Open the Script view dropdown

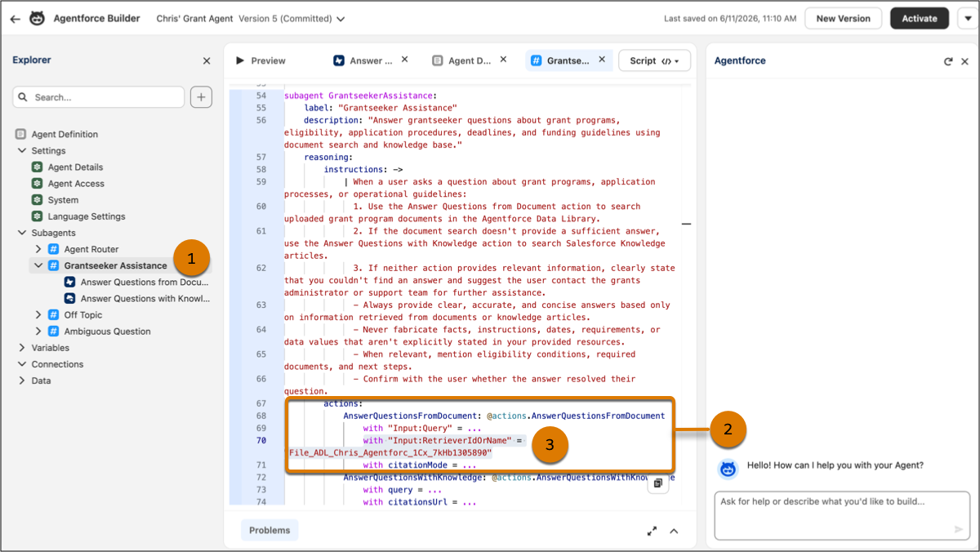coord(654,60)
